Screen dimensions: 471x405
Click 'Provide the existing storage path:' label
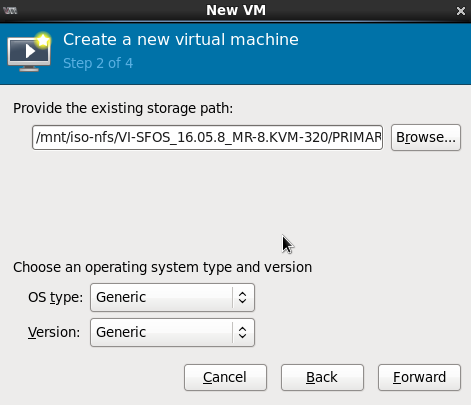(x=123, y=108)
